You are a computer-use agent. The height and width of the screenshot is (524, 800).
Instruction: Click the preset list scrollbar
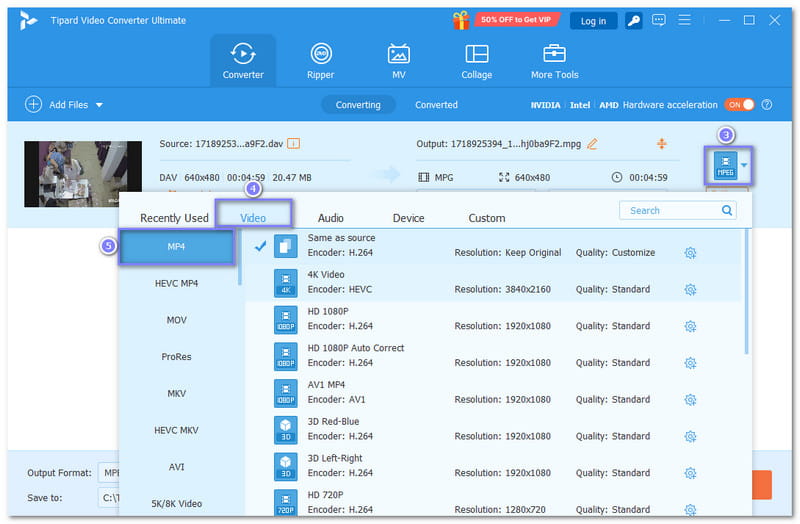click(746, 291)
